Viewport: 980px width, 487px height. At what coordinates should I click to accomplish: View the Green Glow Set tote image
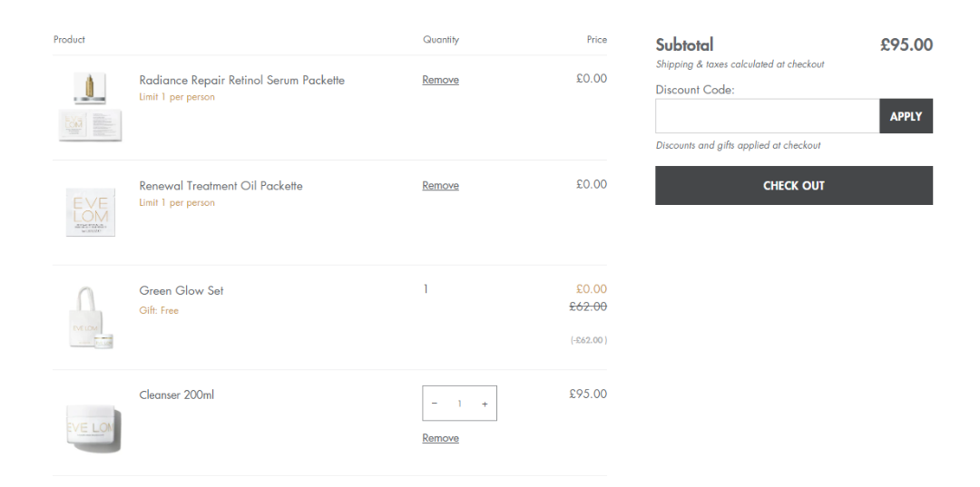(90, 317)
